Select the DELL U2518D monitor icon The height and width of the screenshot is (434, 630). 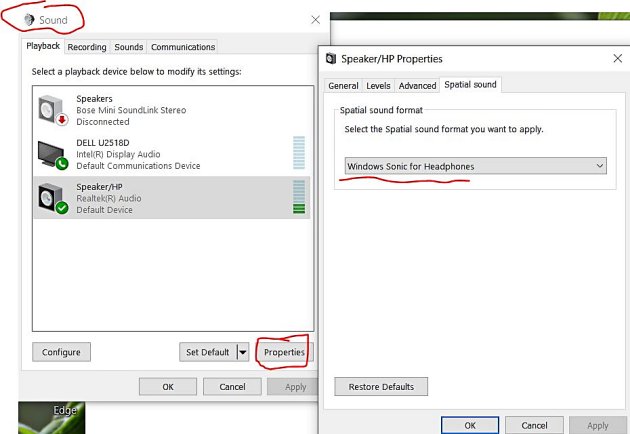coord(53,155)
